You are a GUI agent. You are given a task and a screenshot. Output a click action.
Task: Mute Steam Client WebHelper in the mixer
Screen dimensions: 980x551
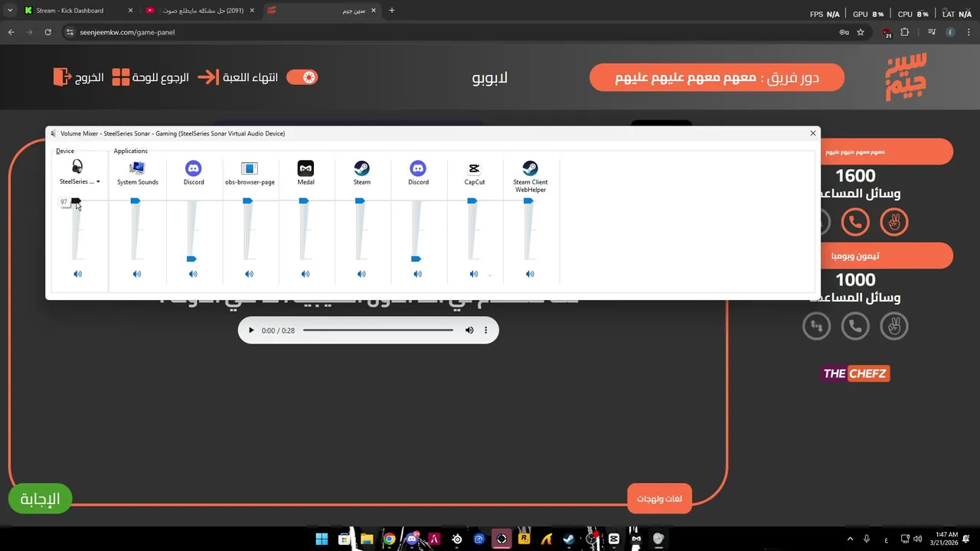[x=530, y=274]
